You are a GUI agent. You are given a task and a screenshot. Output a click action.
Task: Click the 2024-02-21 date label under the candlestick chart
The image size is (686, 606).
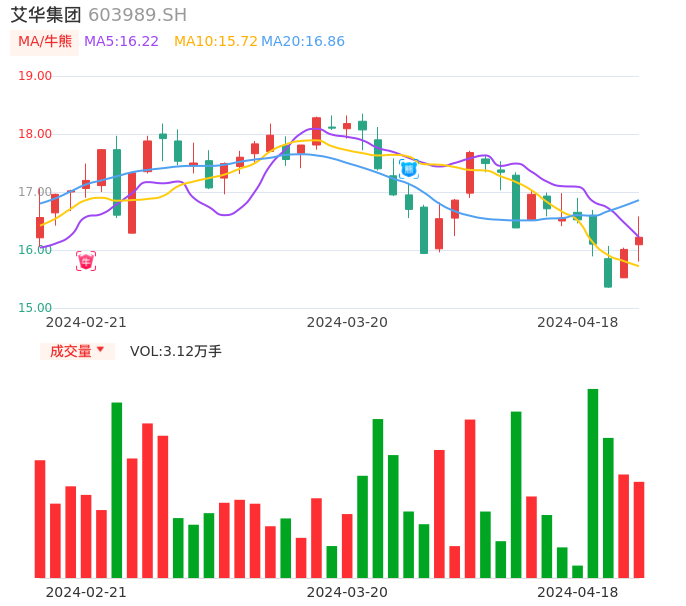coord(86,322)
